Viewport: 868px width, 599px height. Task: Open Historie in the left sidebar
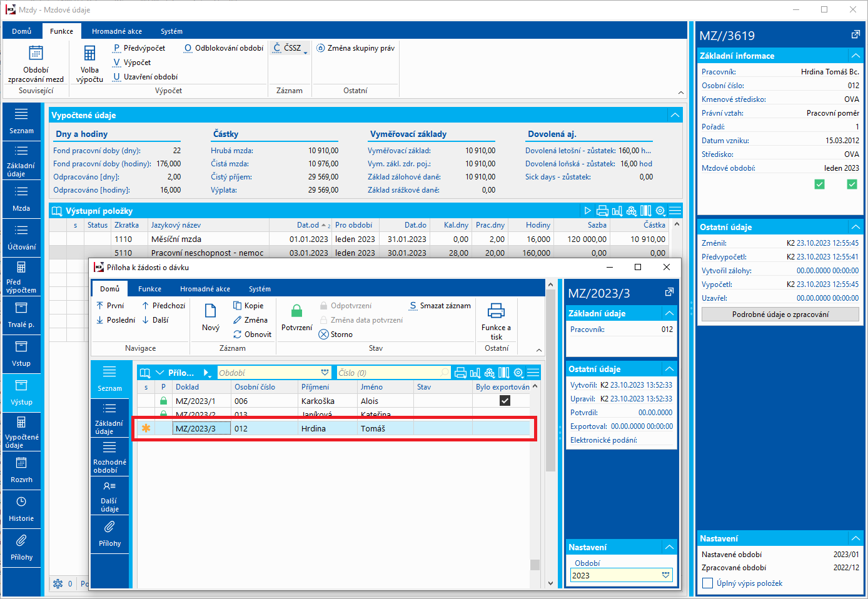click(x=21, y=508)
